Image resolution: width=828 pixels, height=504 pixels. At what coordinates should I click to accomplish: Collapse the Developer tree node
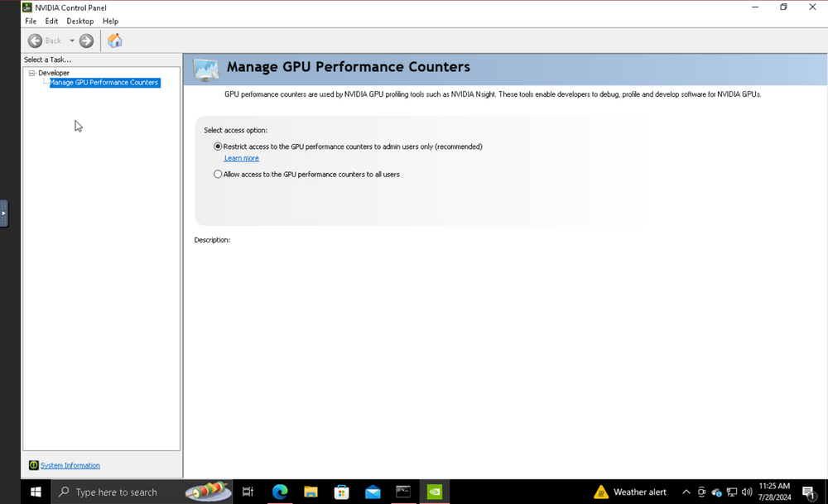pos(31,73)
